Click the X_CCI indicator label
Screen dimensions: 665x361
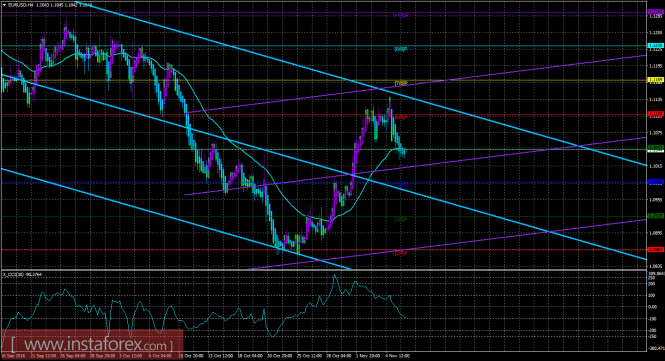click(19, 274)
